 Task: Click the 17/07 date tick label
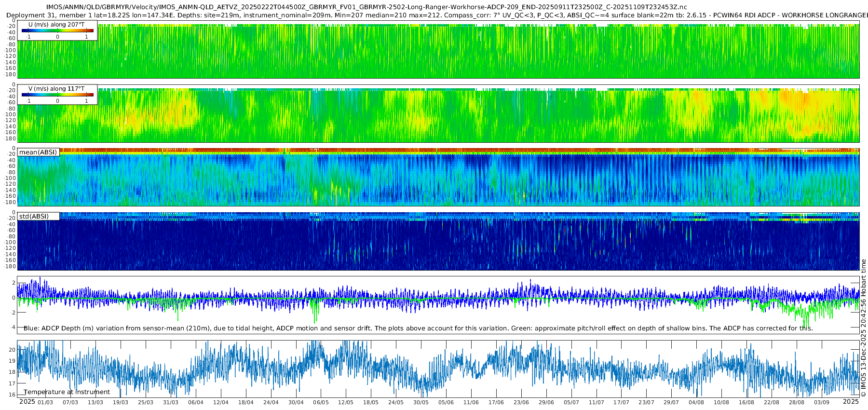click(x=621, y=402)
